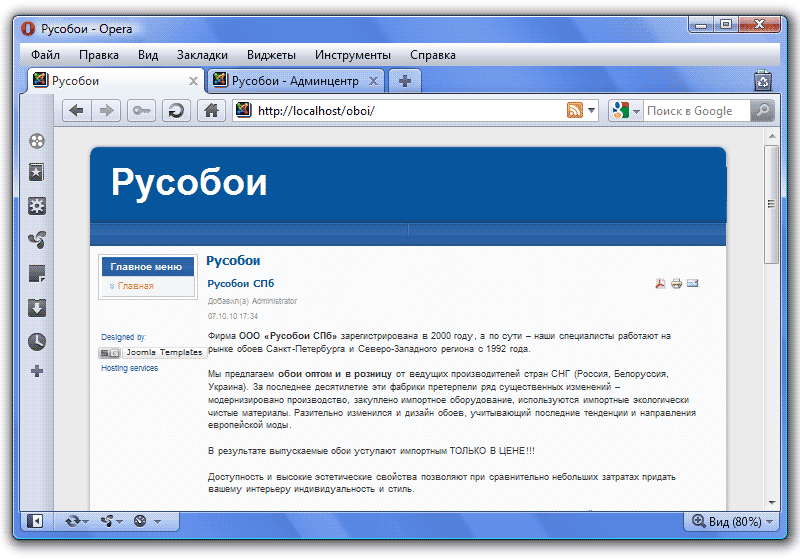Expand the Вид (80%) zoom dropdown
Screen dimensions: 800x560
pos(768,521)
